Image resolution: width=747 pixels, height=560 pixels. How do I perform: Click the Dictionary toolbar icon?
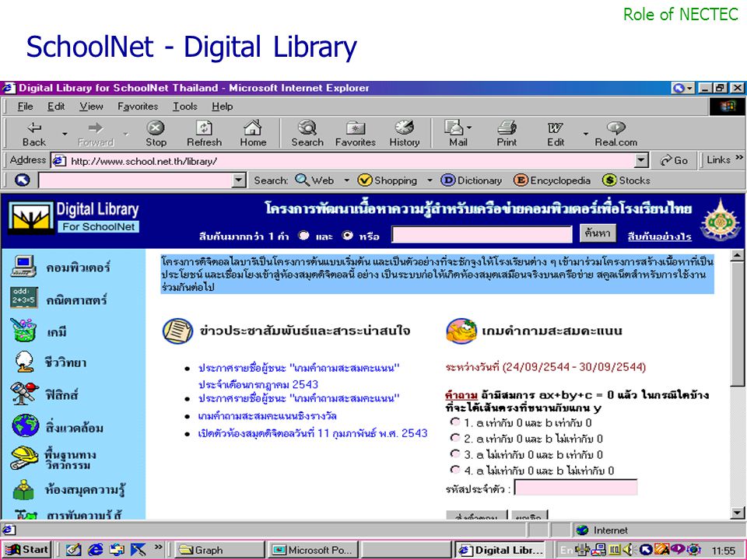[448, 180]
